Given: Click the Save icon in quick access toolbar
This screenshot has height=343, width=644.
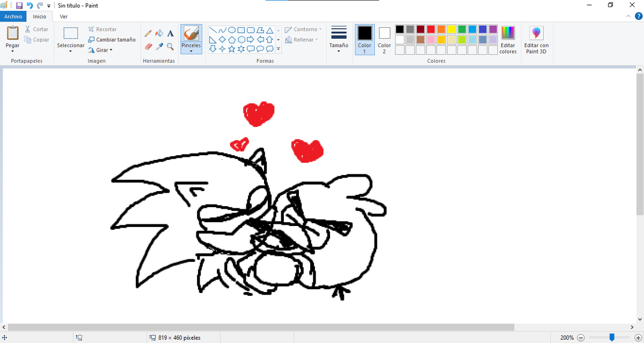Looking at the screenshot, I should tap(19, 5).
